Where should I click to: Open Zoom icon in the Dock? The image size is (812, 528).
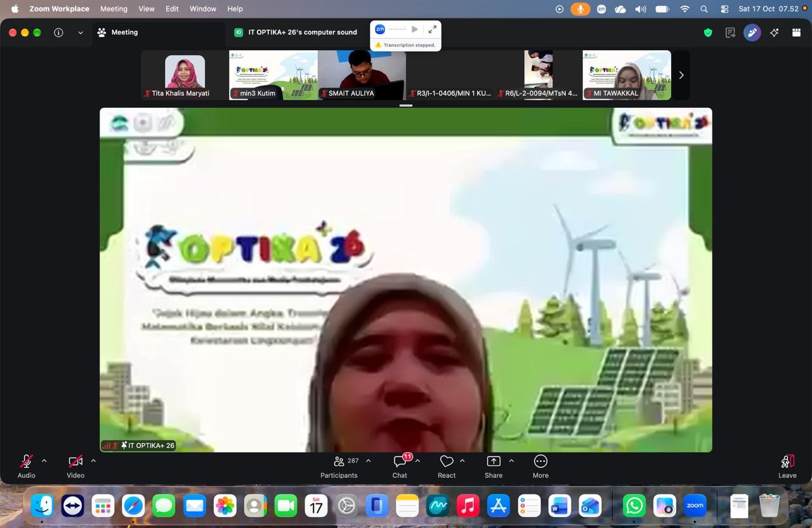pos(695,506)
